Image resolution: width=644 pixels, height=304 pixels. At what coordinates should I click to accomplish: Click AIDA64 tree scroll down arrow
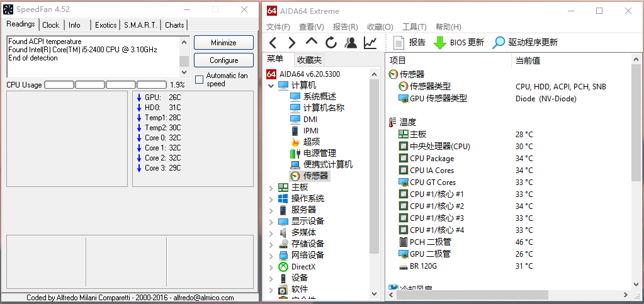(374, 294)
